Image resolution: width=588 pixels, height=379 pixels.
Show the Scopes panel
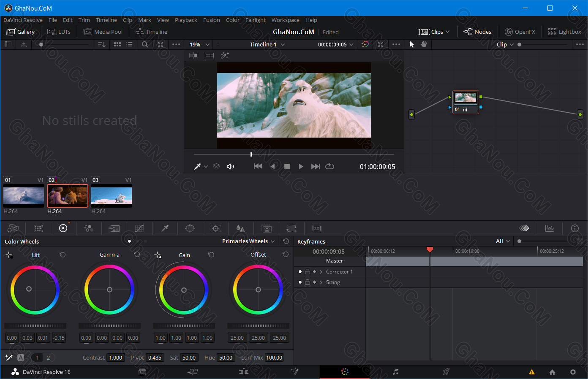550,228
